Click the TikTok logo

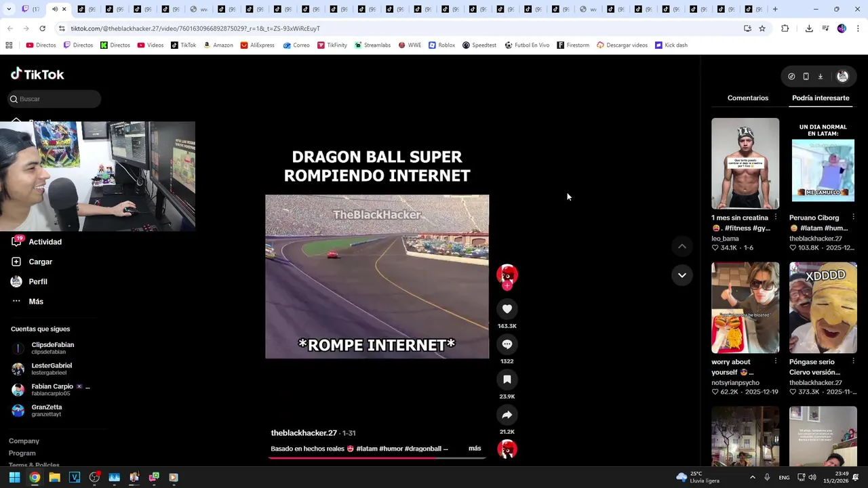pyautogui.click(x=37, y=74)
